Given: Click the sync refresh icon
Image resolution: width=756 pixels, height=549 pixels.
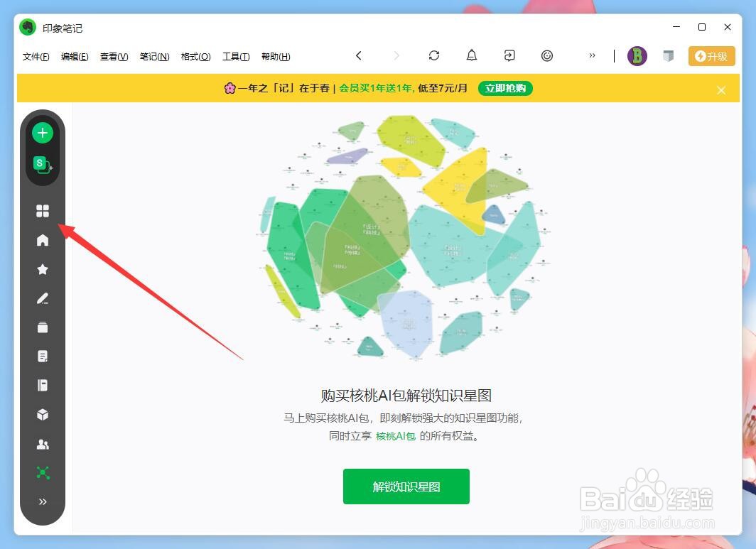Looking at the screenshot, I should [x=434, y=55].
